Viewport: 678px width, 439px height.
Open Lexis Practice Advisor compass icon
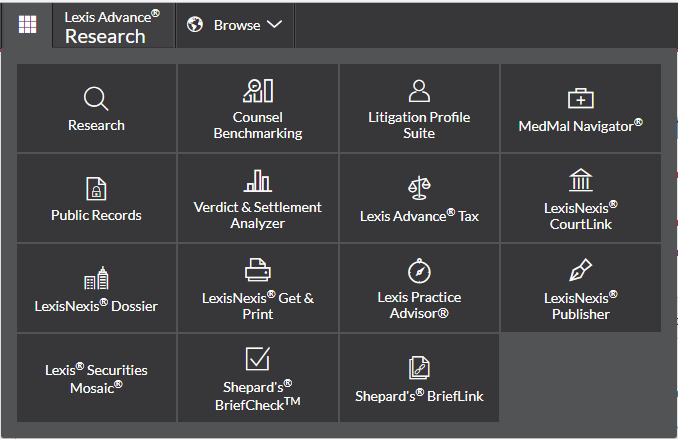419,271
